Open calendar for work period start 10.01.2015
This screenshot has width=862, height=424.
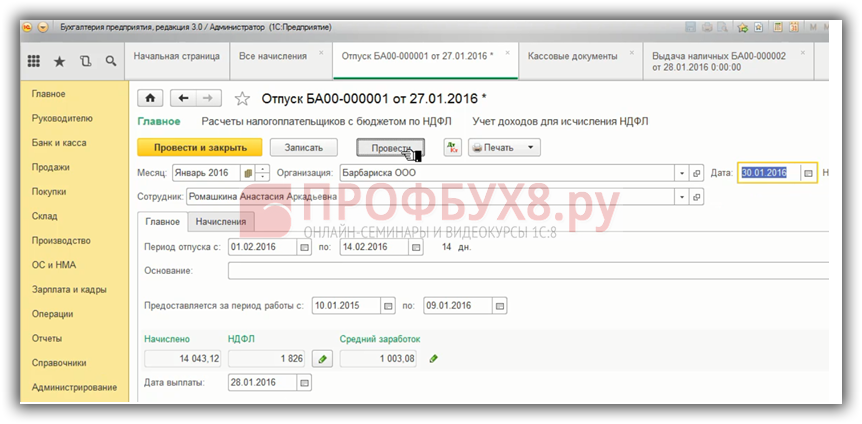click(x=388, y=306)
